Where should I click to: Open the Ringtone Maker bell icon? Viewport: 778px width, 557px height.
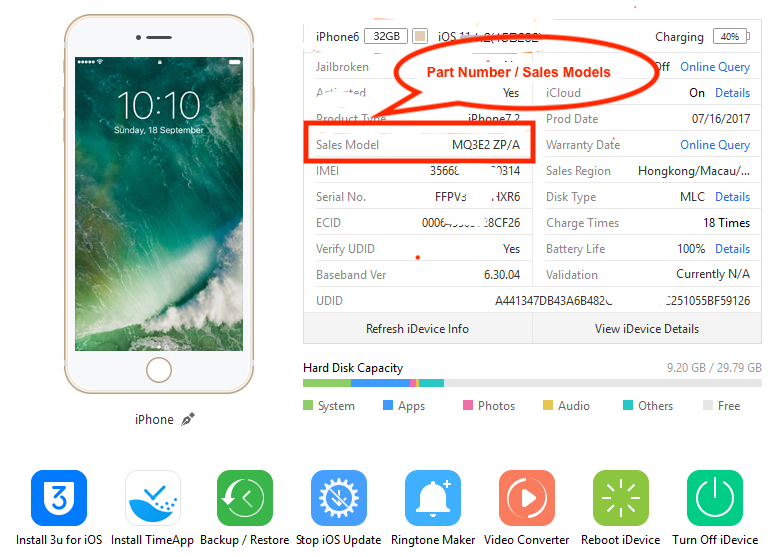click(x=433, y=498)
